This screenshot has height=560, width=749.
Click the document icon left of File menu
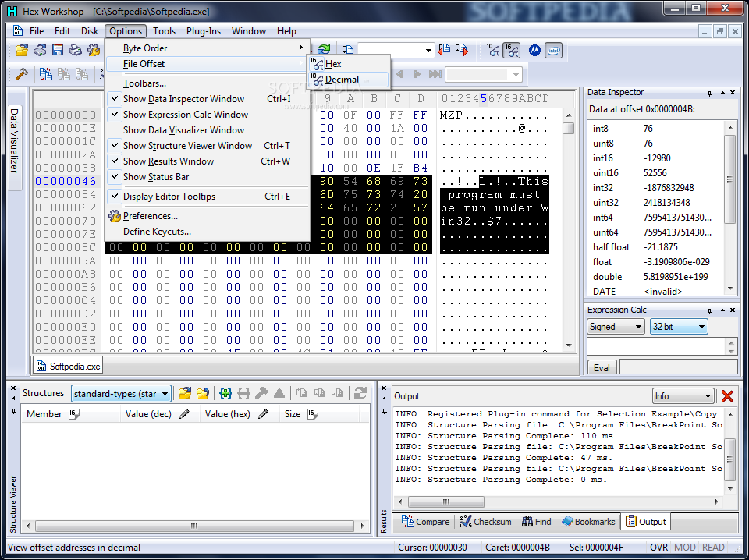point(18,31)
